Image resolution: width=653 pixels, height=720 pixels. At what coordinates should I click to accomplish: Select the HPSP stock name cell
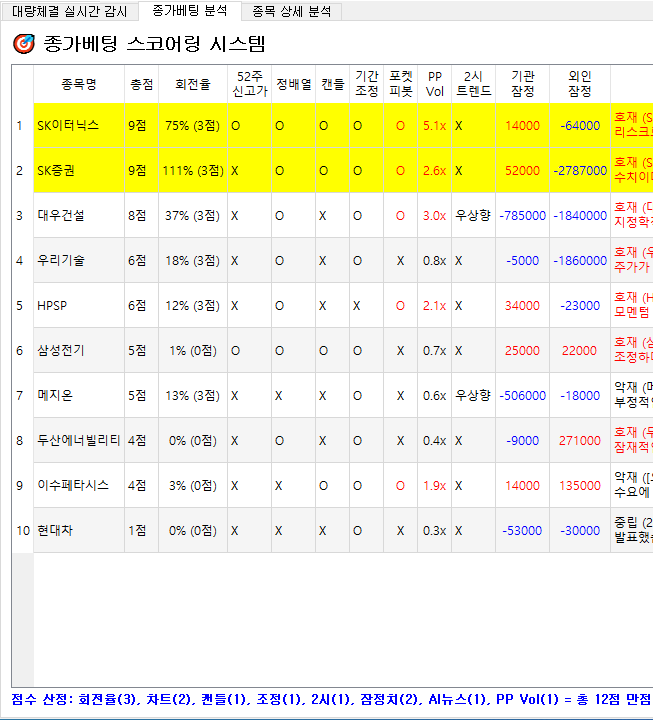[79, 305]
